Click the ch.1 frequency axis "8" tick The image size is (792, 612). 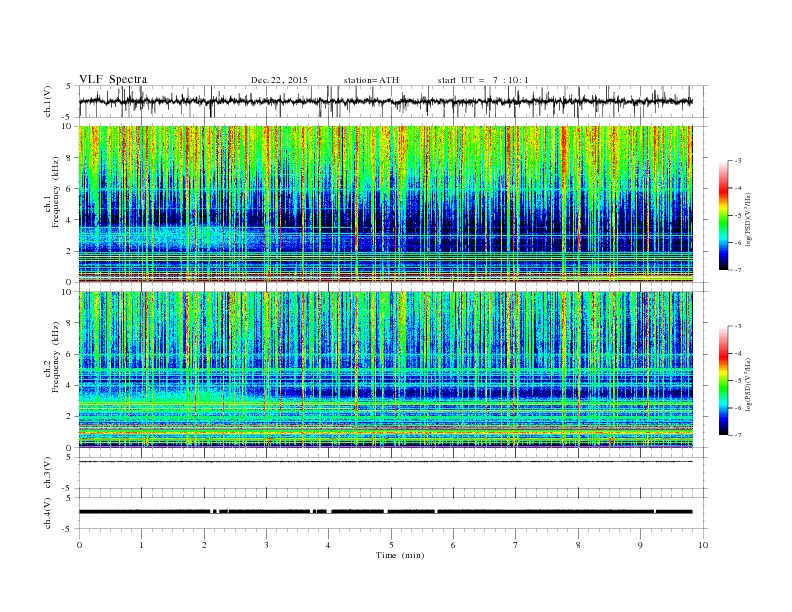[70, 158]
